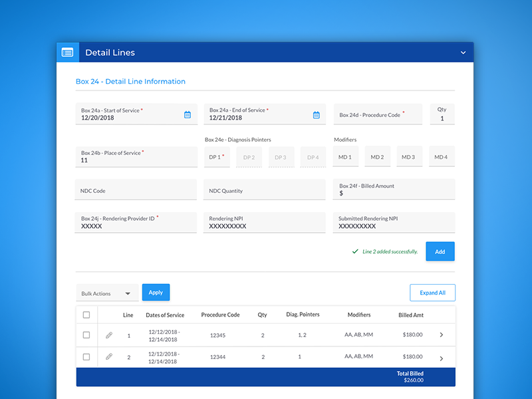
Task: Click the NDC Code input field
Action: [x=136, y=190]
